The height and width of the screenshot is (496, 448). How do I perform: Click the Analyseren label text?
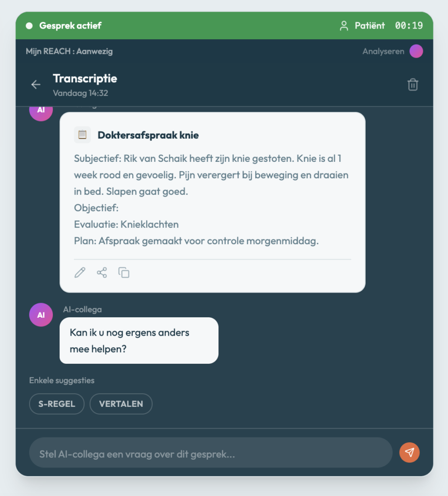[x=383, y=51]
